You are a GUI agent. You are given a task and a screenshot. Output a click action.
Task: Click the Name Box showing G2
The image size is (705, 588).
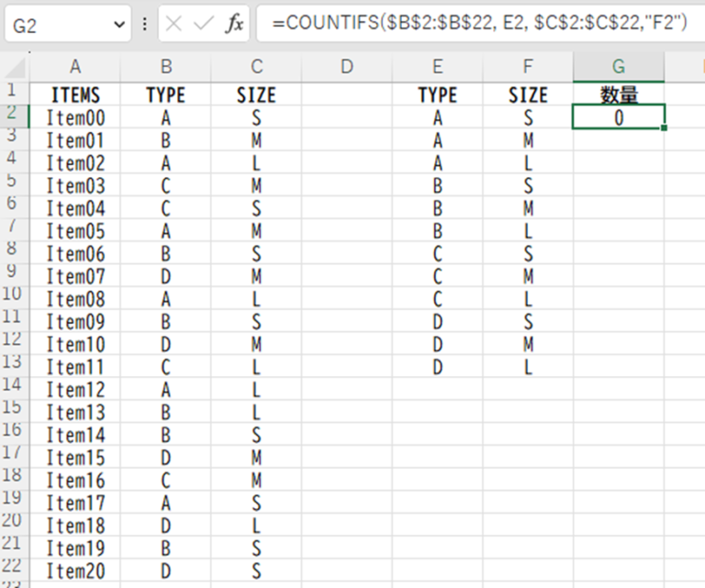click(55, 25)
